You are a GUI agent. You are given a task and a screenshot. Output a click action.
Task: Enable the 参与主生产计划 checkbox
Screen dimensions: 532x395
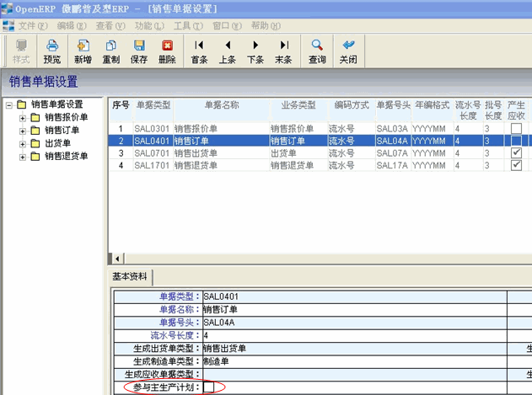pyautogui.click(x=208, y=387)
